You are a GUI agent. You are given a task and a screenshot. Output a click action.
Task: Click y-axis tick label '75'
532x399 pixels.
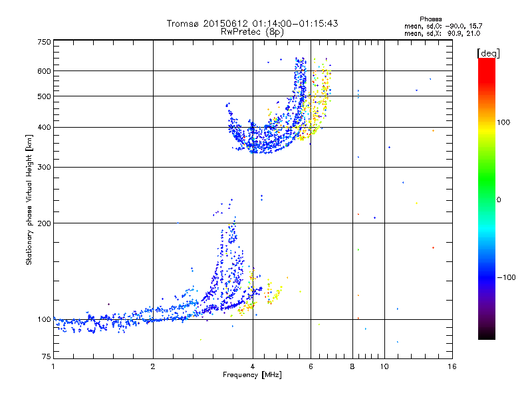pyautogui.click(x=47, y=356)
